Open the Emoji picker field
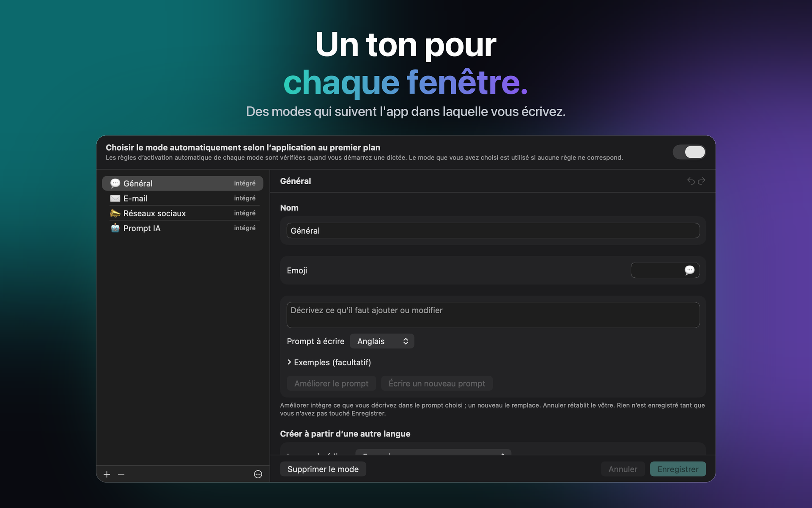 (x=665, y=270)
